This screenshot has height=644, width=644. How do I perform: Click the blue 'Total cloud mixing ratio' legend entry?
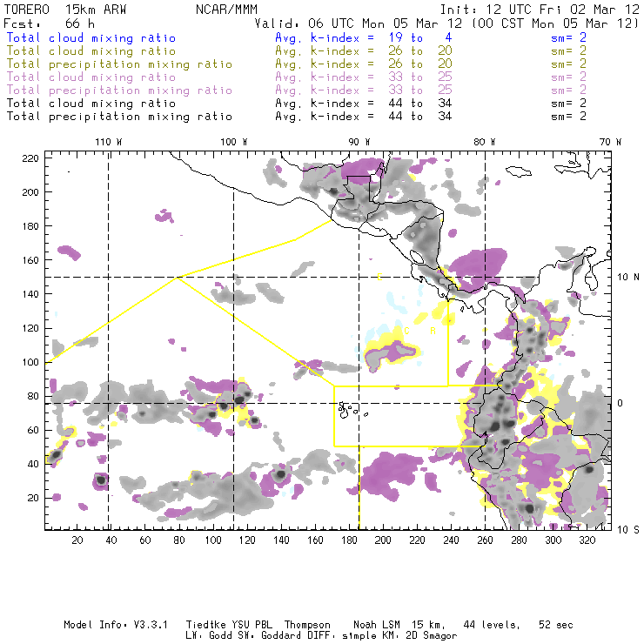point(91,37)
